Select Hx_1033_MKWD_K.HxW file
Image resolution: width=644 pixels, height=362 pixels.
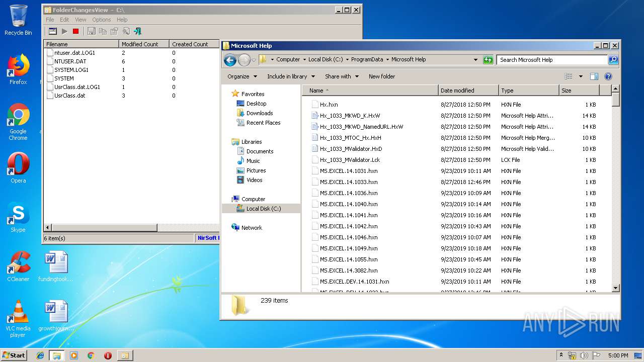coord(350,116)
